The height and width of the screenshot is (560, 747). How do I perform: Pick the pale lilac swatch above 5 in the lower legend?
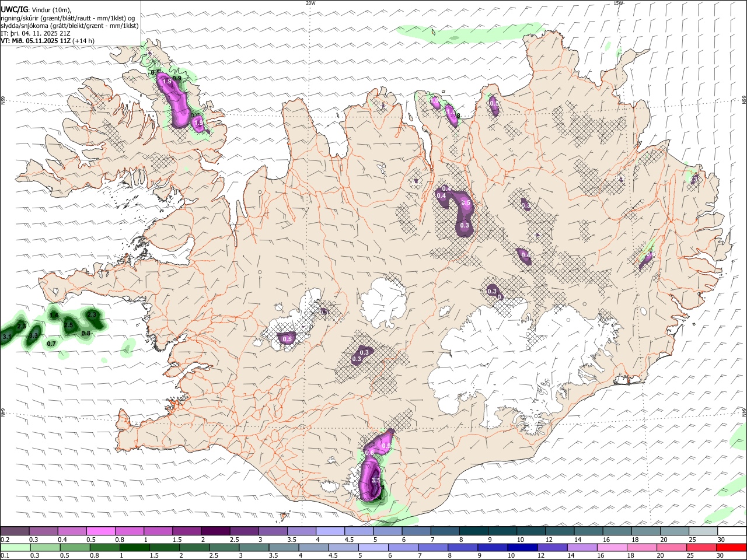372,547
